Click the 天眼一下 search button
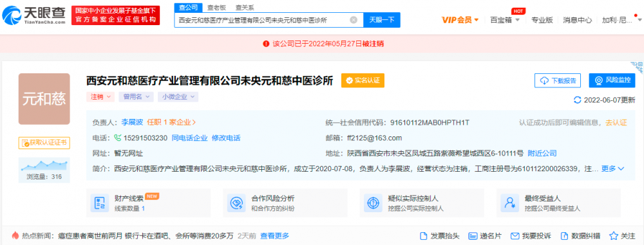This screenshot has width=644, height=245. coord(381,20)
